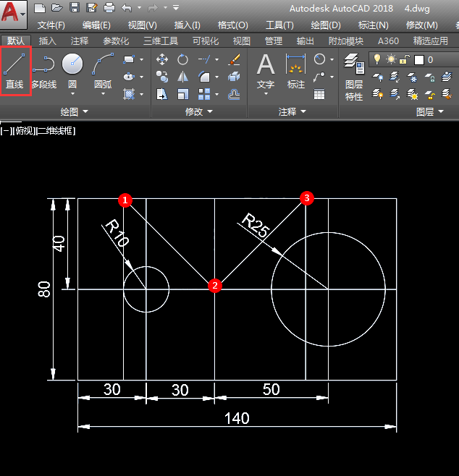Switch to the Insert (插入) ribbon tab
Image resolution: width=459 pixels, height=476 pixels.
click(x=47, y=41)
